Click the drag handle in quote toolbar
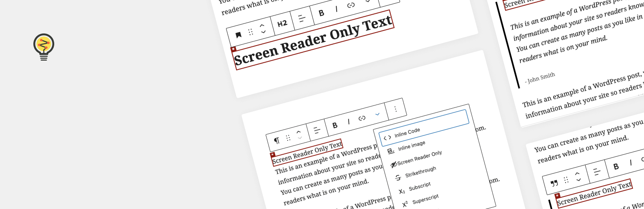This screenshot has height=209, width=644. tap(566, 180)
